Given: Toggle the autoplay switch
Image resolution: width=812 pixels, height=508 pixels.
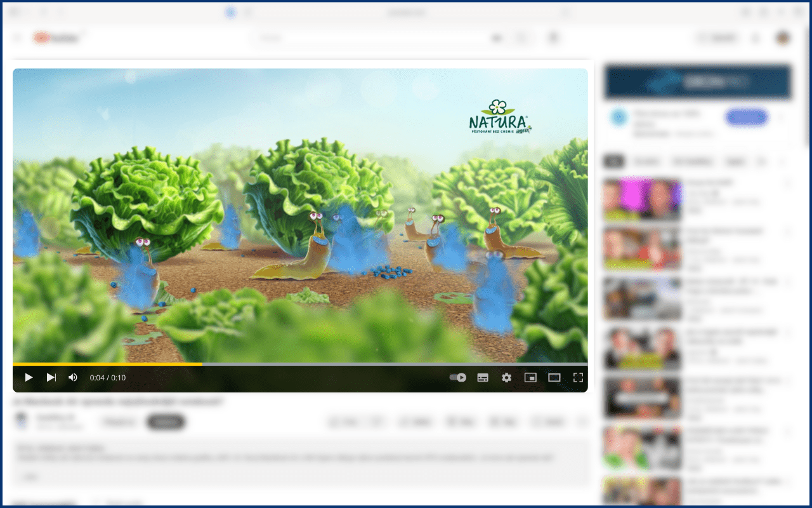Looking at the screenshot, I should pyautogui.click(x=458, y=377).
